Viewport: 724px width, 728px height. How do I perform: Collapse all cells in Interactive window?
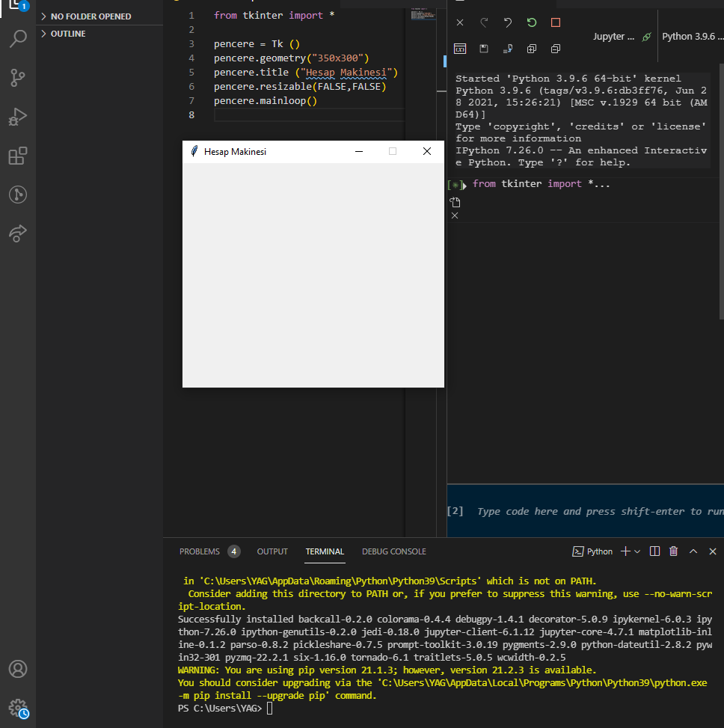[556, 49]
